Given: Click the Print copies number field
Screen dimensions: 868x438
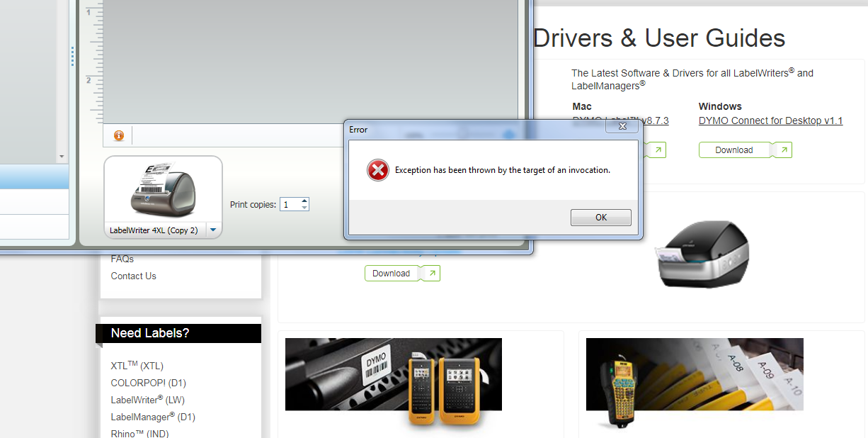Looking at the screenshot, I should tap(290, 204).
